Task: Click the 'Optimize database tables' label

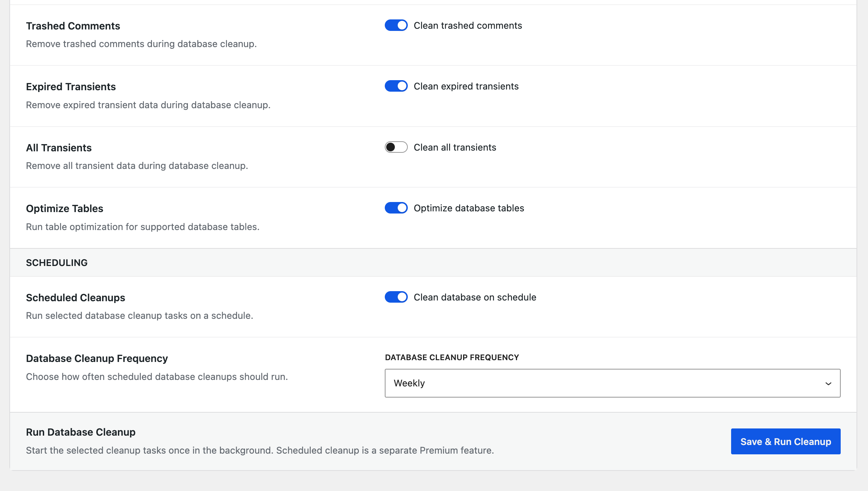Action: [469, 208]
